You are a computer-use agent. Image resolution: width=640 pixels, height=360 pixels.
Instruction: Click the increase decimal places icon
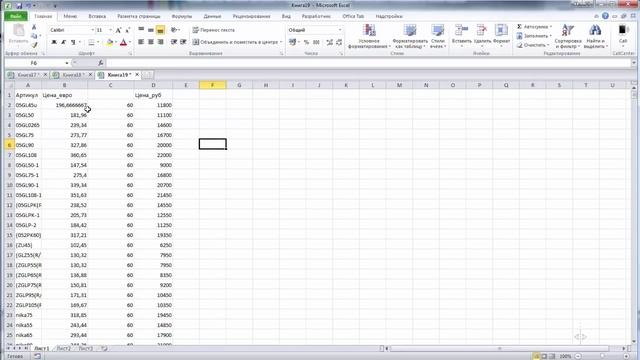pos(329,42)
